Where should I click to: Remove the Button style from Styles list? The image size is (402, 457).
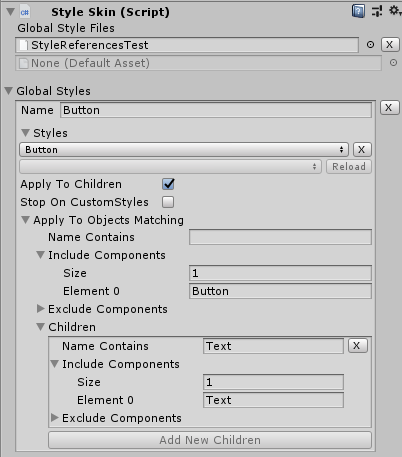[x=362, y=150]
